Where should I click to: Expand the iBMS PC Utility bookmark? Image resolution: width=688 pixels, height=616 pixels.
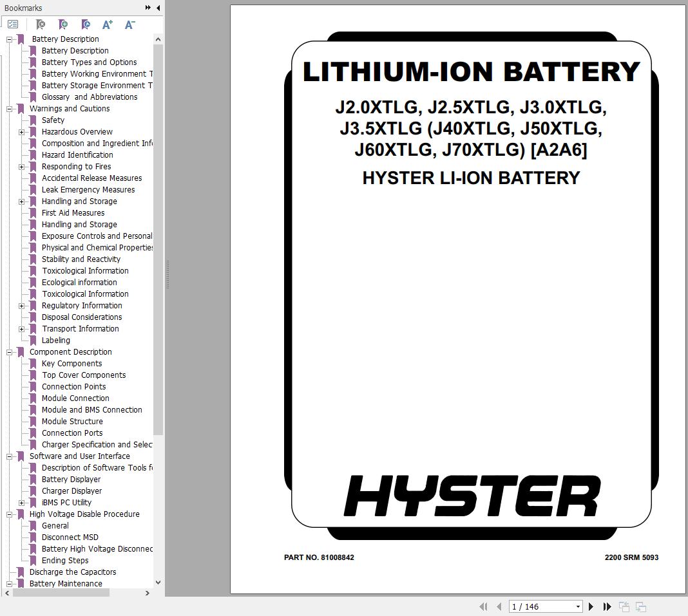tap(22, 503)
